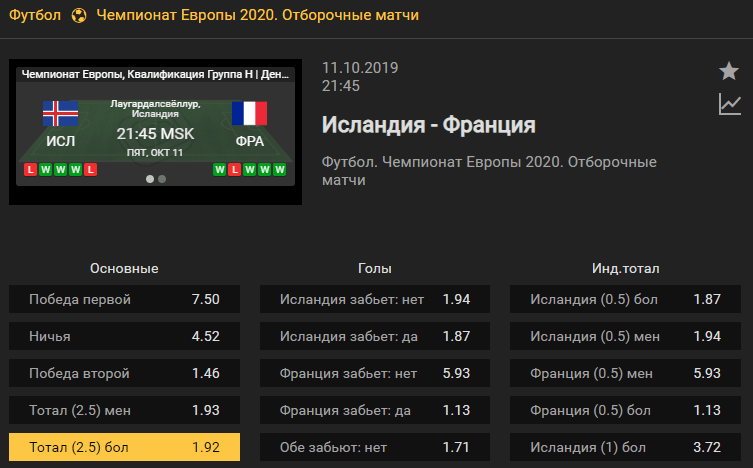The height and width of the screenshot is (468, 753).
Task: Click the ПЯТ, ОКТ 11 date label
Action: tap(155, 153)
